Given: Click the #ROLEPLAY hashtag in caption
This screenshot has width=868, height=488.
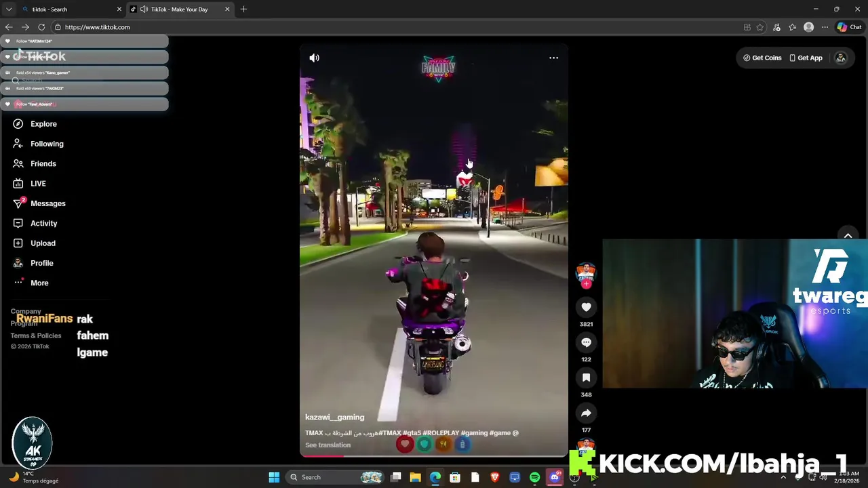Looking at the screenshot, I should 441,433.
